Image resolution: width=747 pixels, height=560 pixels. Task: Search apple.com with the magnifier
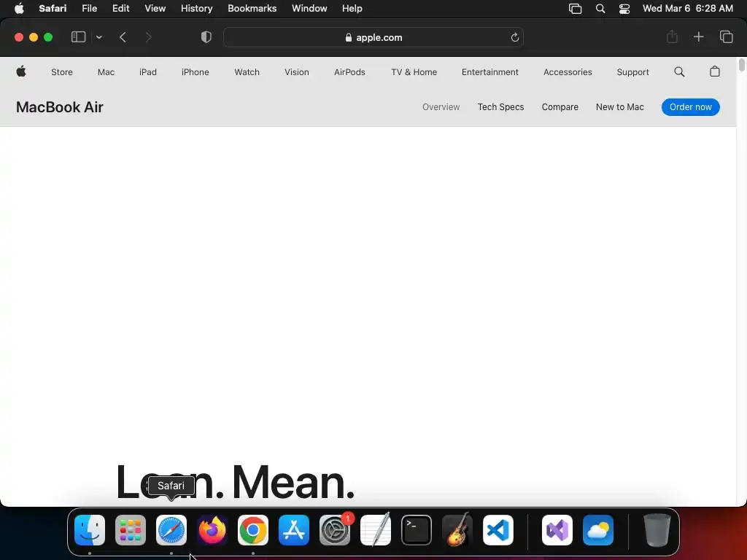click(x=679, y=72)
